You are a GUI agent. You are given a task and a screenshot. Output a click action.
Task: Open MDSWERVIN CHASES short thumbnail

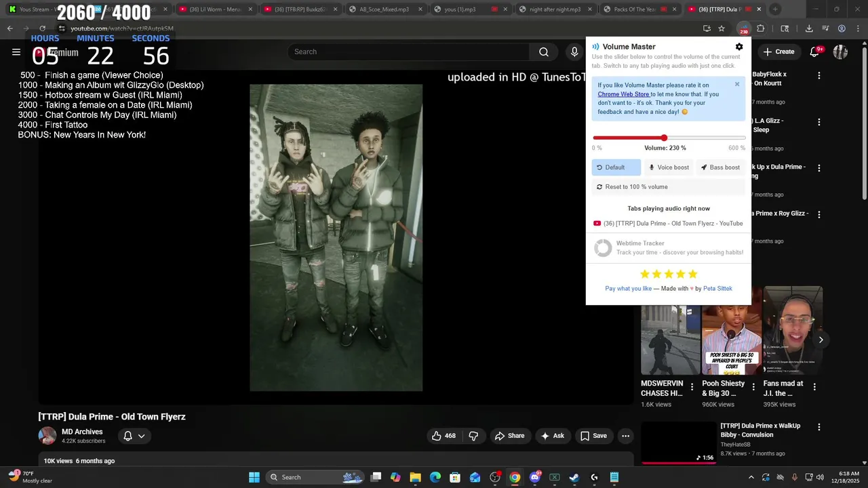pos(670,340)
